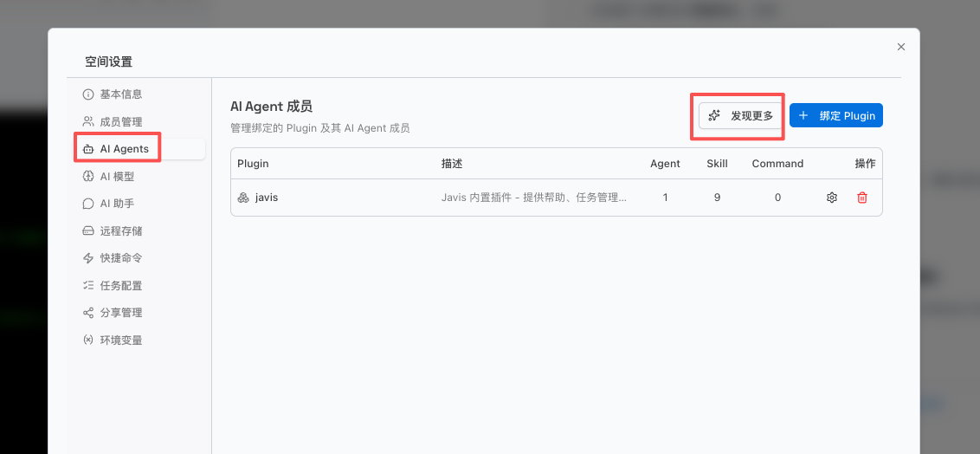Image resolution: width=980 pixels, height=454 pixels.
Task: Click the storage icon for 远程存储
Action: tap(87, 231)
